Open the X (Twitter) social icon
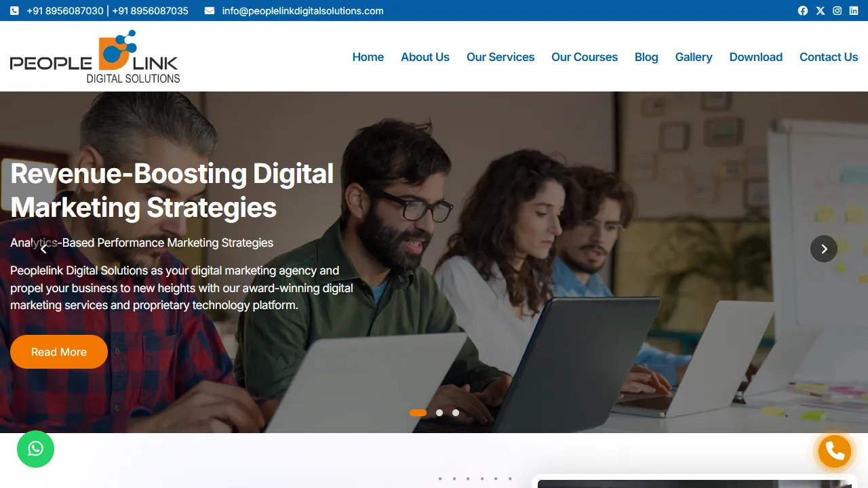The image size is (868, 488). (x=820, y=10)
